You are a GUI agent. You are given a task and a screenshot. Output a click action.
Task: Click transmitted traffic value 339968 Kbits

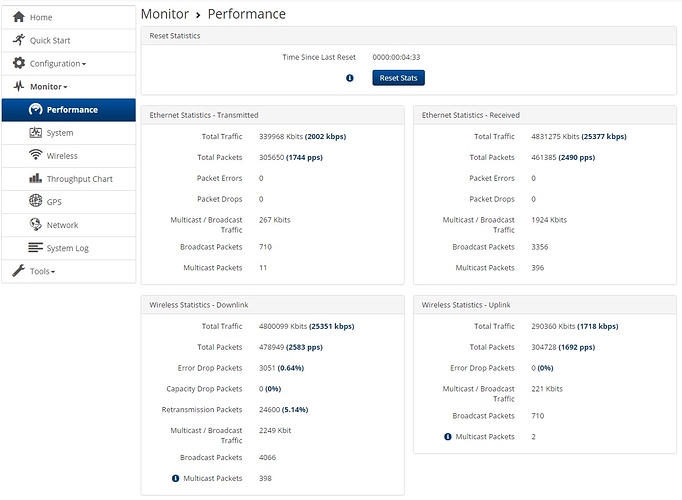(281, 136)
